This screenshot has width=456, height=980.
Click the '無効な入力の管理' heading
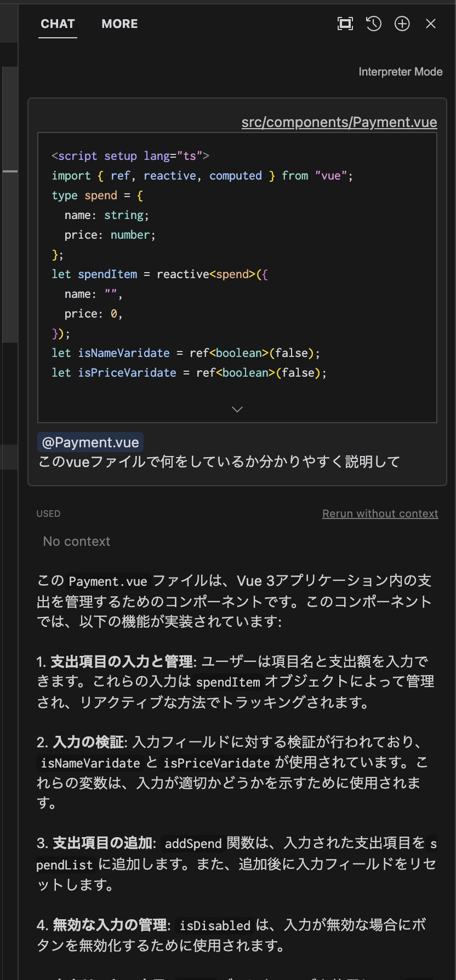pyautogui.click(x=110, y=925)
